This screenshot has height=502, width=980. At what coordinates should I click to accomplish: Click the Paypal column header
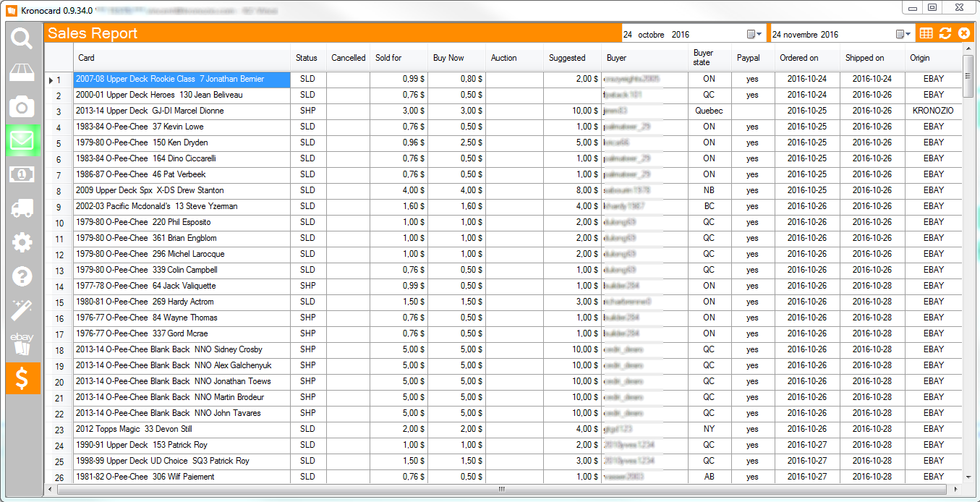[754, 58]
